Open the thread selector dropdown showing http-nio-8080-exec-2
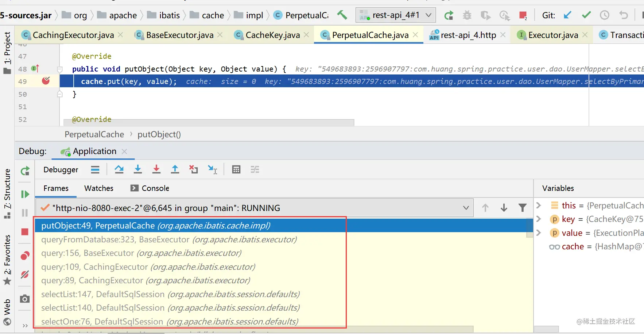Image resolution: width=644 pixels, height=334 pixels. point(255,208)
